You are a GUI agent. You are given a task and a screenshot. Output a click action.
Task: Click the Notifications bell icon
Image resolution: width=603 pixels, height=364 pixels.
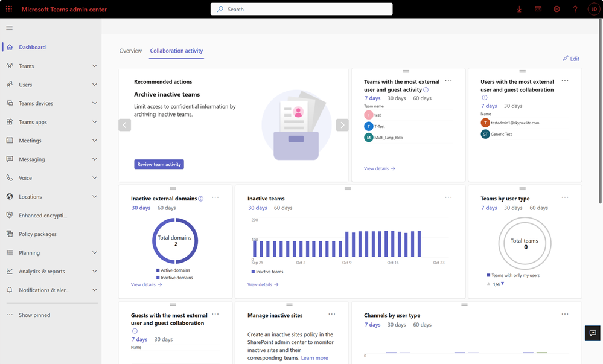[x=10, y=290]
